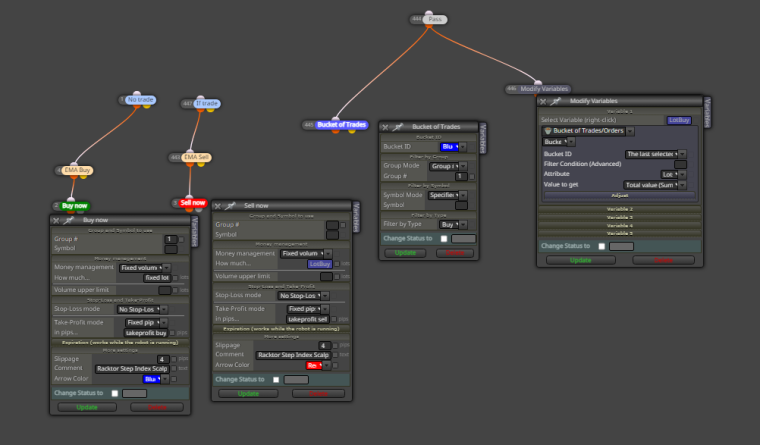760x445 pixels.
Task: Close the Modify Variables panel
Action: pyautogui.click(x=543, y=102)
